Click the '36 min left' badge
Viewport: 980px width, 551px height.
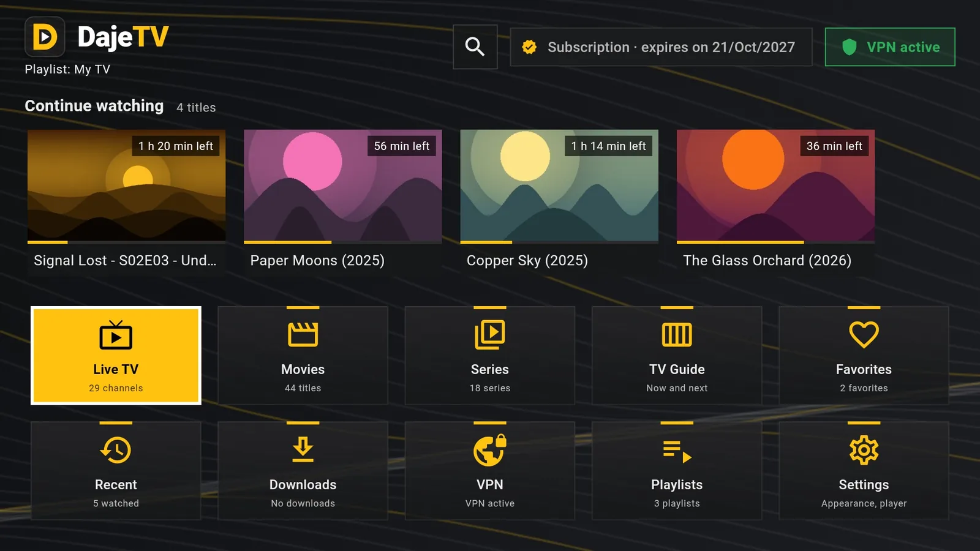(x=834, y=146)
